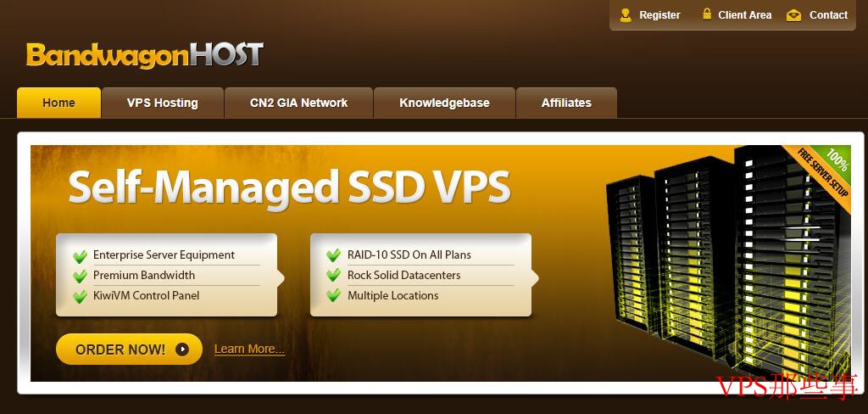Select the Affiliates tab
The image size is (868, 414).
pyautogui.click(x=566, y=103)
